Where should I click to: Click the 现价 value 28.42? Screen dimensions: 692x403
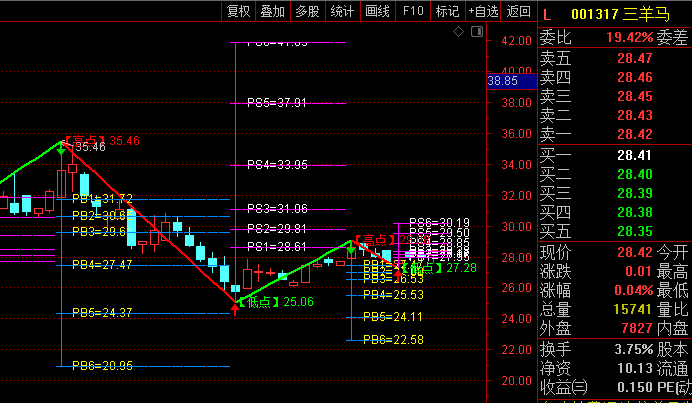pos(635,252)
